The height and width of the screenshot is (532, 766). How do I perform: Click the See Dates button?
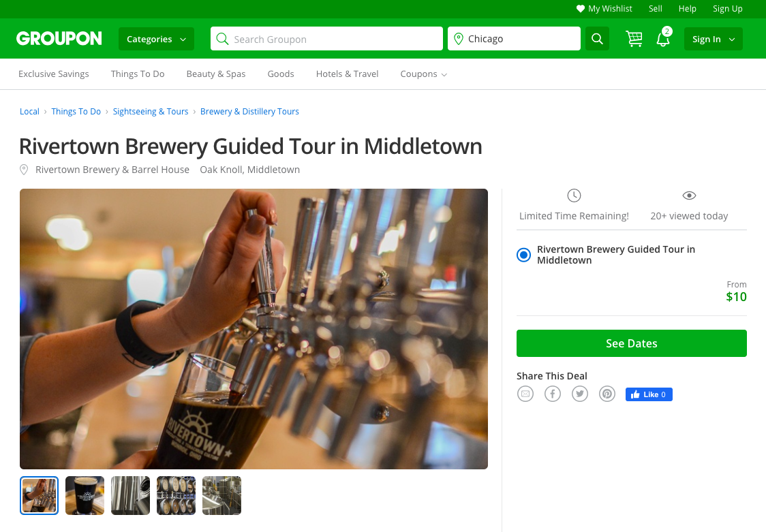pos(631,343)
